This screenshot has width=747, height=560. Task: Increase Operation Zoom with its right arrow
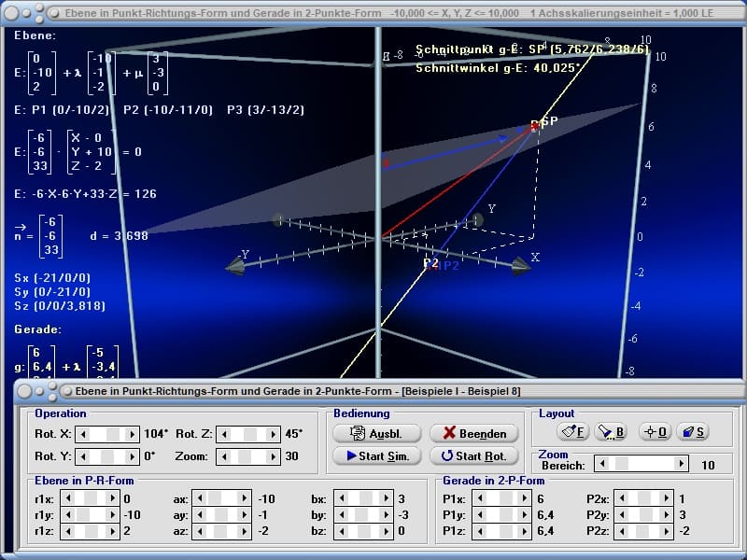coord(273,456)
